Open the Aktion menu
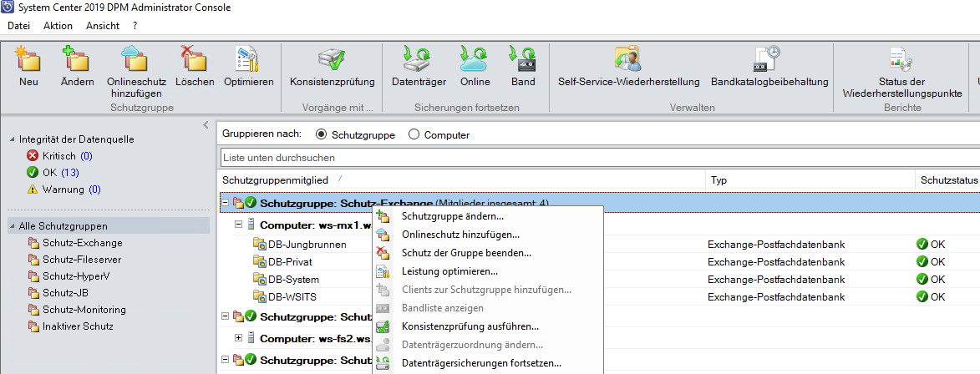The height and width of the screenshot is (374, 980). click(x=58, y=26)
